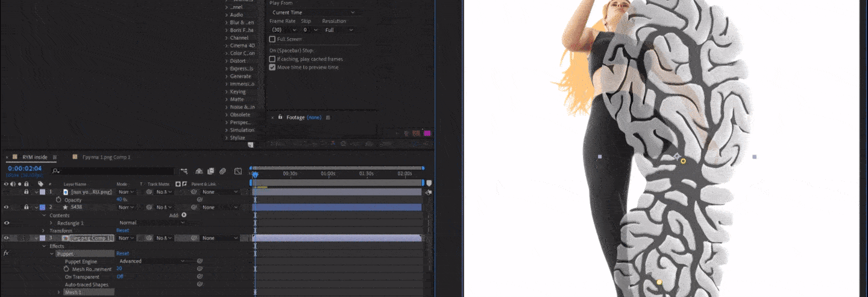Click the magenta swatch icon below Footage panel

point(427,133)
